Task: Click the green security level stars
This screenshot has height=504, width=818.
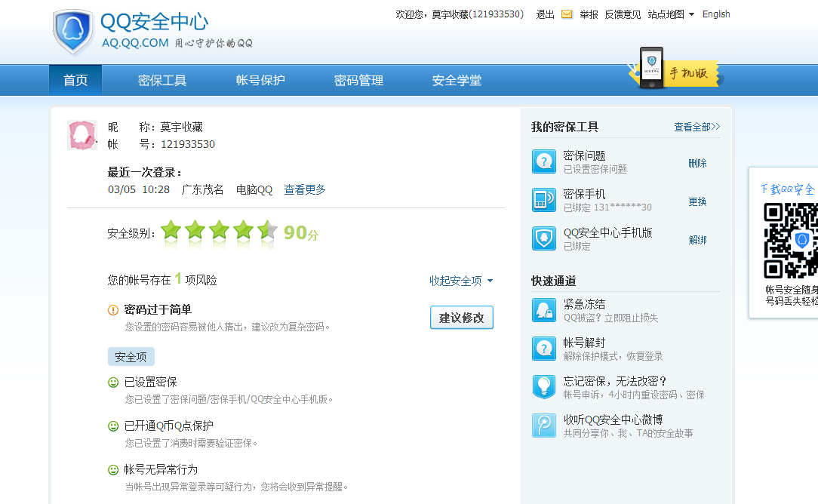Action: pyautogui.click(x=219, y=231)
